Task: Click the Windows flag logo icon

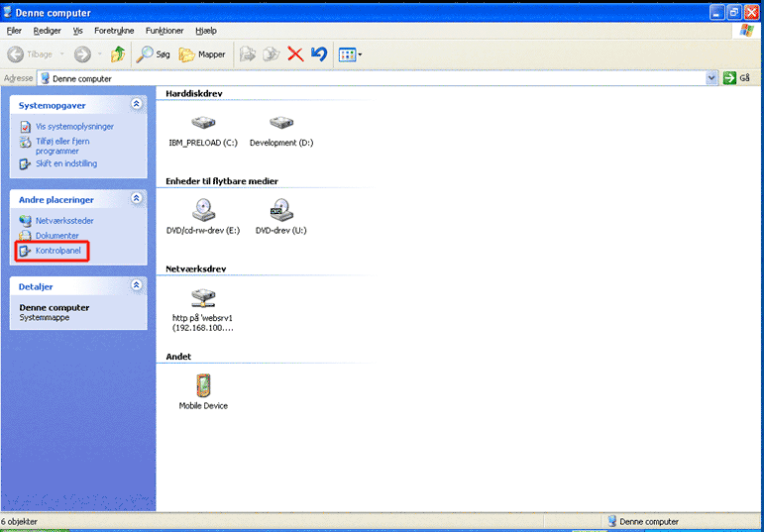Action: 746,30
